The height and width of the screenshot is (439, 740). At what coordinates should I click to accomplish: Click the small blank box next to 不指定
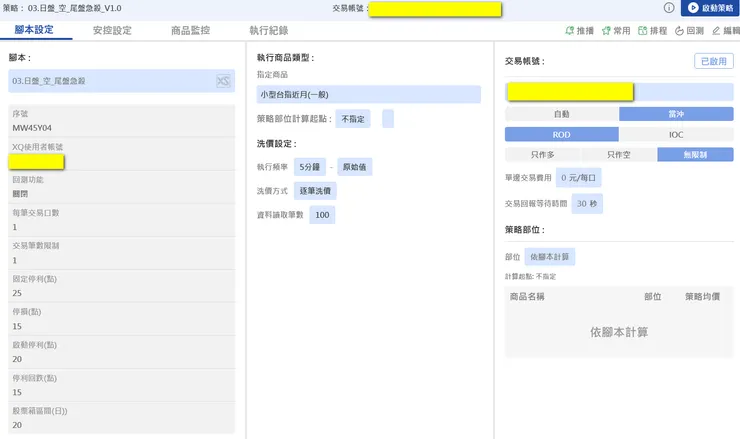click(x=388, y=119)
